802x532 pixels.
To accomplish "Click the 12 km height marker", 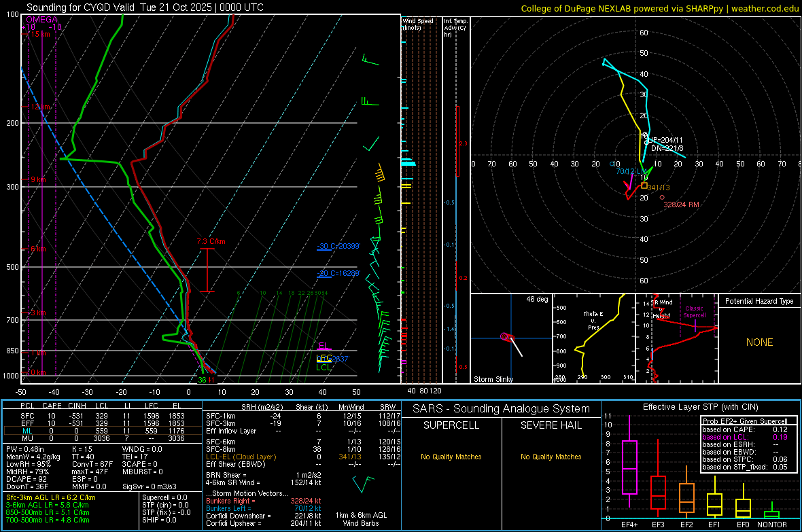I will coord(39,107).
